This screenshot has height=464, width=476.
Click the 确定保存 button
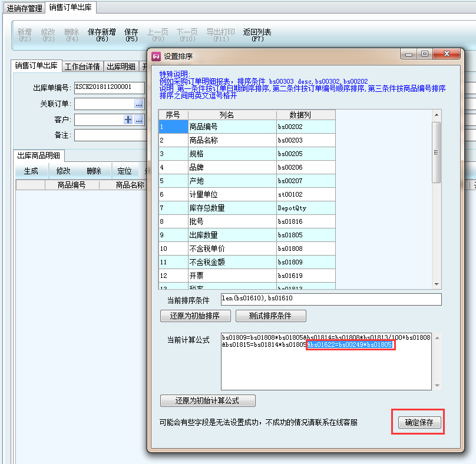click(x=418, y=422)
